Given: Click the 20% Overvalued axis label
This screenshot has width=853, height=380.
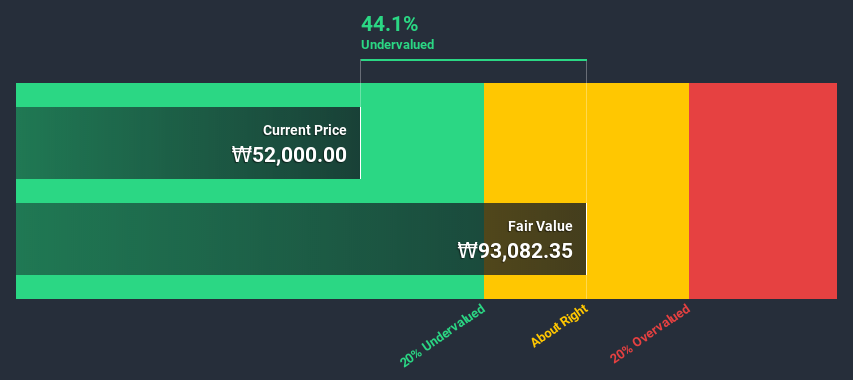Looking at the screenshot, I should 650,333.
